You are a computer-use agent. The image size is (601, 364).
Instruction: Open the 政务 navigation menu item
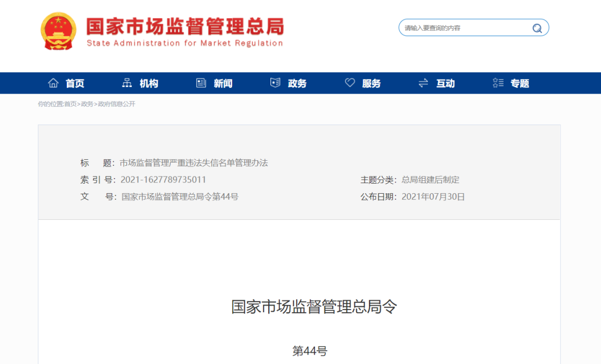pos(298,83)
